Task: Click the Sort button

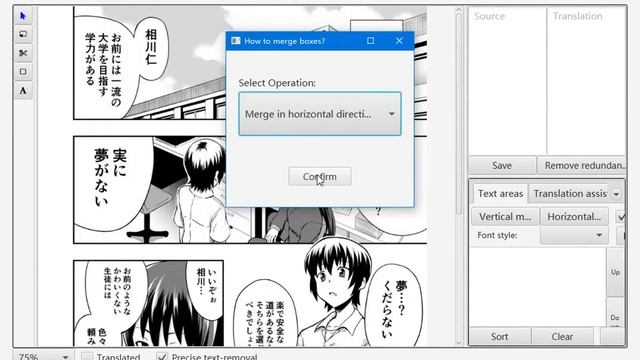Action: pos(500,337)
